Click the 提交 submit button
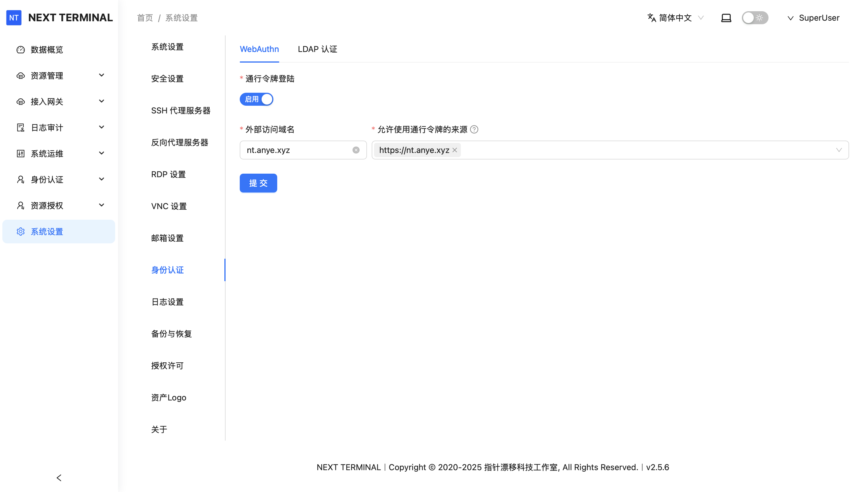This screenshot has height=492, width=868. click(x=258, y=183)
